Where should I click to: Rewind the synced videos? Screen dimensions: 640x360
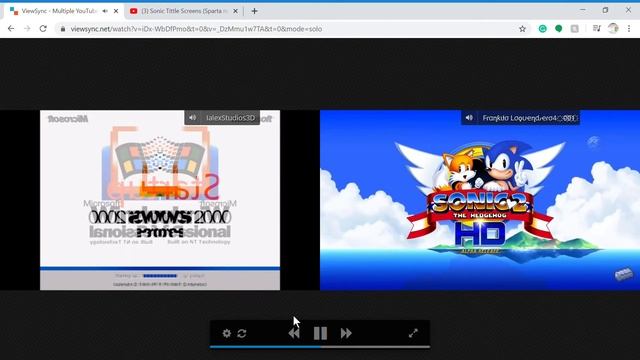click(294, 333)
